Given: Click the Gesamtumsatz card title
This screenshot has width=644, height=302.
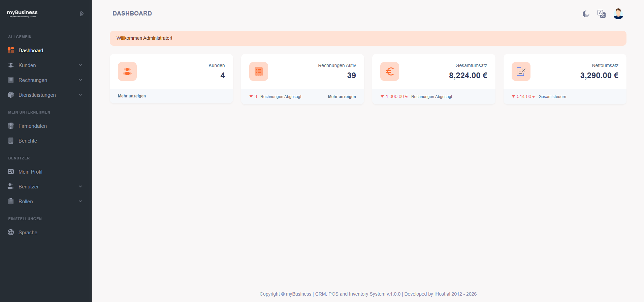Looking at the screenshot, I should pyautogui.click(x=471, y=65).
